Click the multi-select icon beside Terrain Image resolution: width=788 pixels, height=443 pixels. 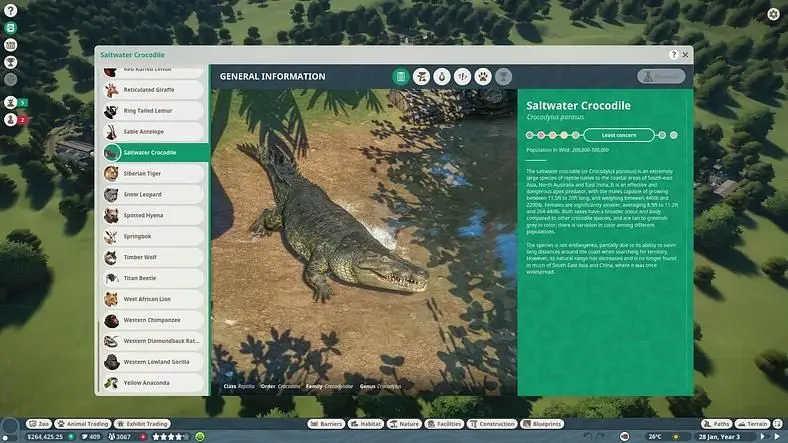[777, 424]
